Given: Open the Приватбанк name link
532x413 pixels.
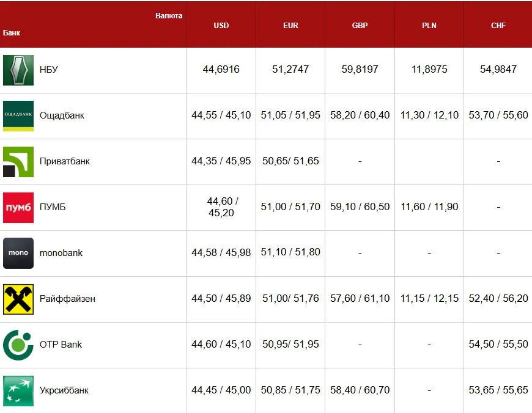Looking at the screenshot, I should click(x=65, y=161).
